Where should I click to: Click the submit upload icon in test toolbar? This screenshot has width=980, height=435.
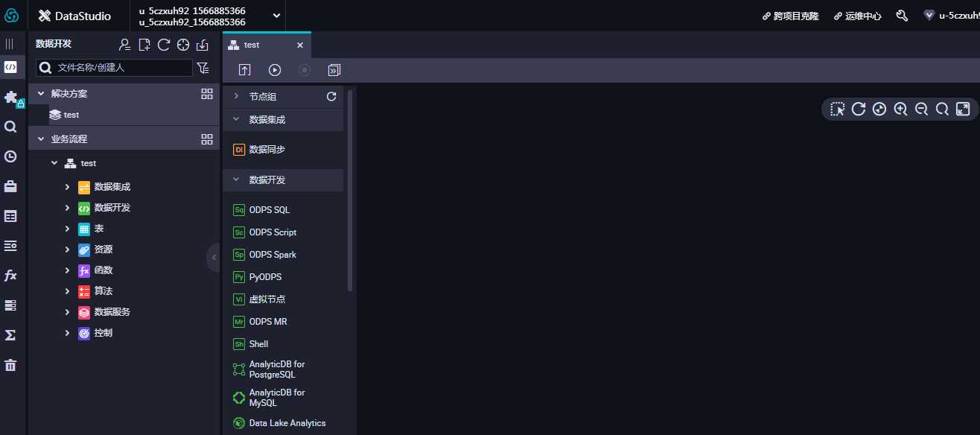(244, 70)
